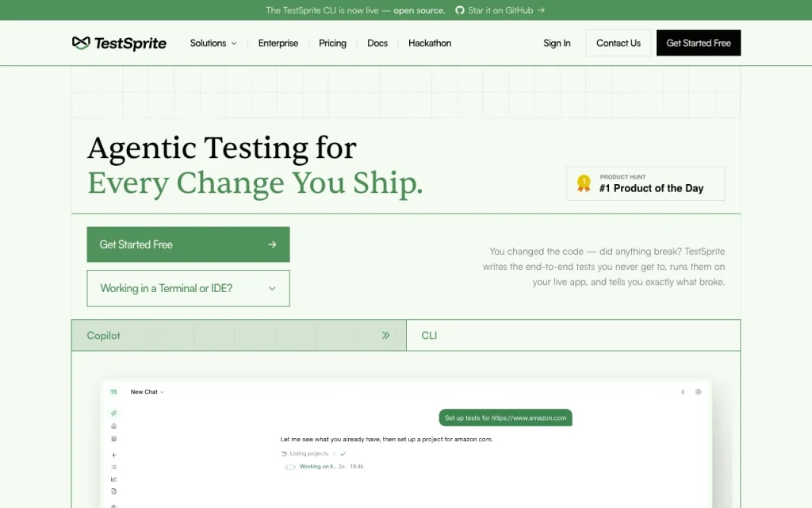
Task: Open the home icon in the preview sidebar
Action: [x=114, y=426]
